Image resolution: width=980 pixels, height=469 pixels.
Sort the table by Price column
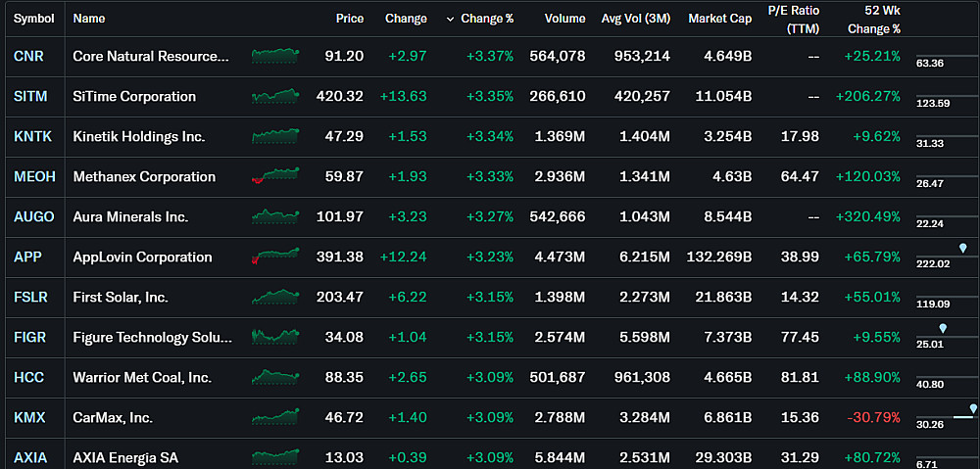tap(349, 19)
